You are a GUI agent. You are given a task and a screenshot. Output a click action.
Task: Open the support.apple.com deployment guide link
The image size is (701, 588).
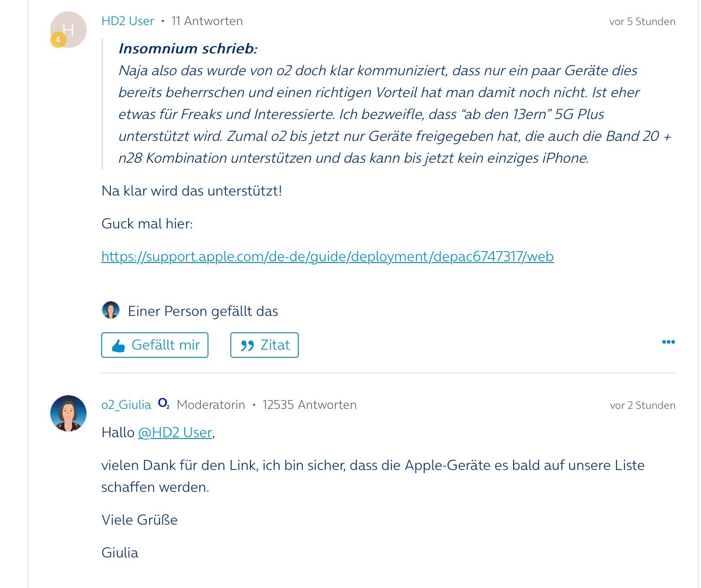(x=327, y=257)
